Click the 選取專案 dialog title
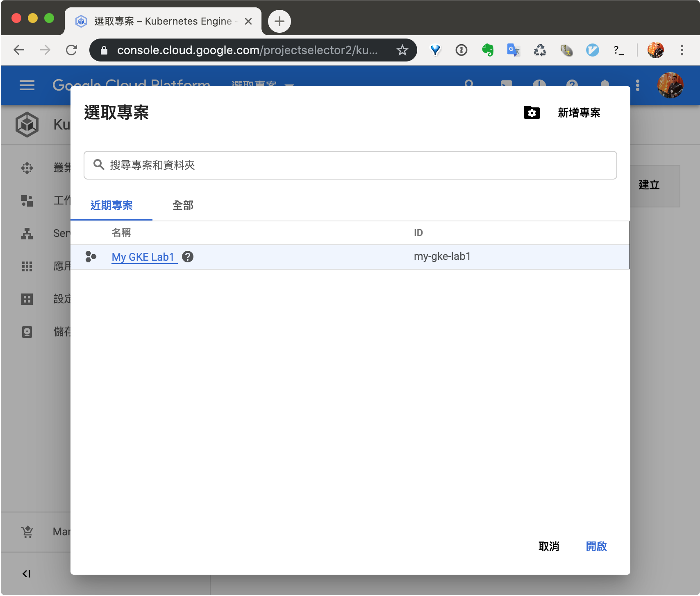The width and height of the screenshot is (700, 596). [x=116, y=112]
